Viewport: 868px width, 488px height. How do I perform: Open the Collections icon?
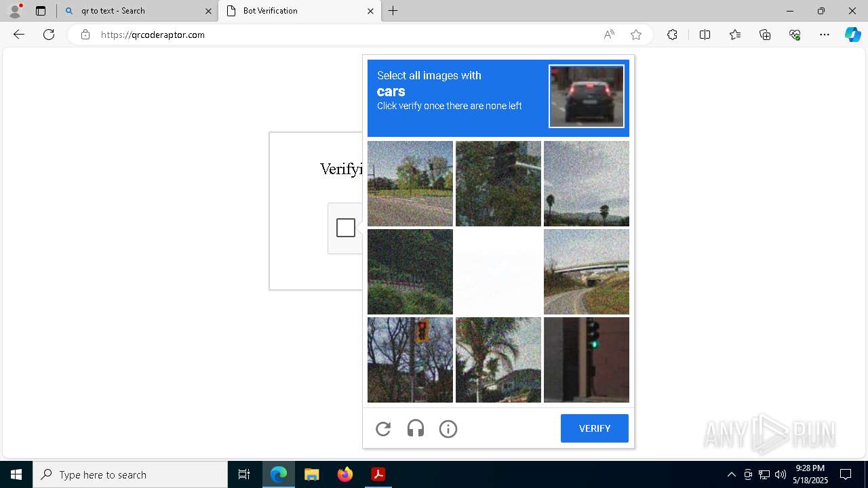pyautogui.click(x=765, y=35)
